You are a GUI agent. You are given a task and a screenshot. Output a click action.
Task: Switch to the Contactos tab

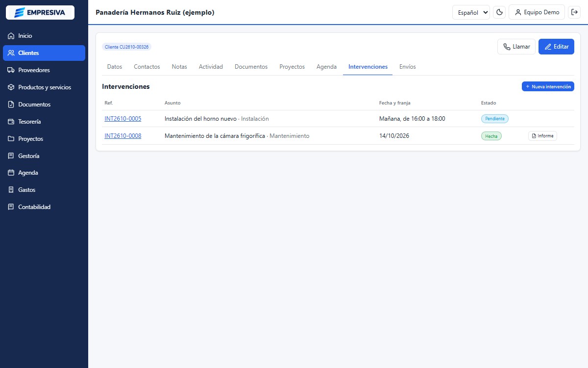[147, 67]
